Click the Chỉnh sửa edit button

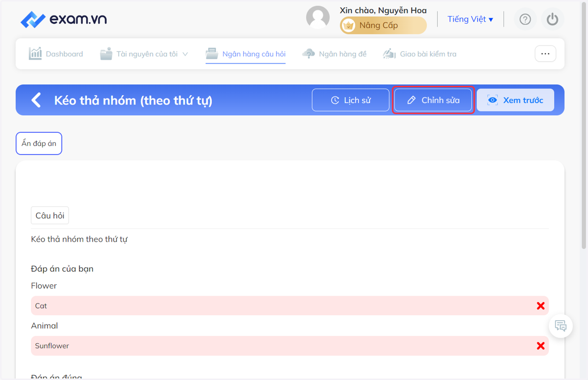pyautogui.click(x=433, y=100)
